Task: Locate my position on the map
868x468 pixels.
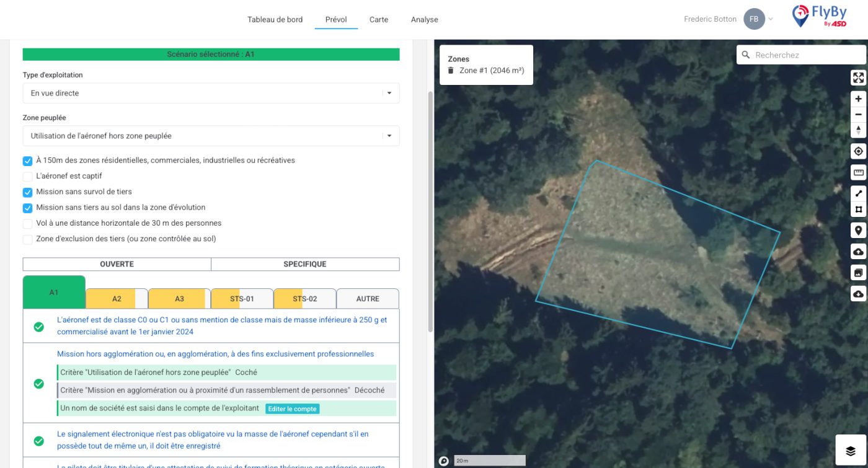Action: coord(858,151)
